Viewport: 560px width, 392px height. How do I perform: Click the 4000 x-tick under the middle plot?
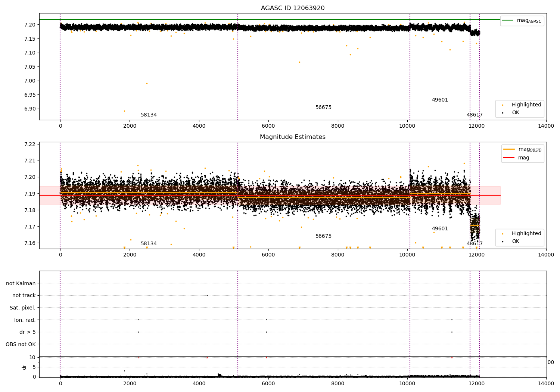pyautogui.click(x=199, y=255)
